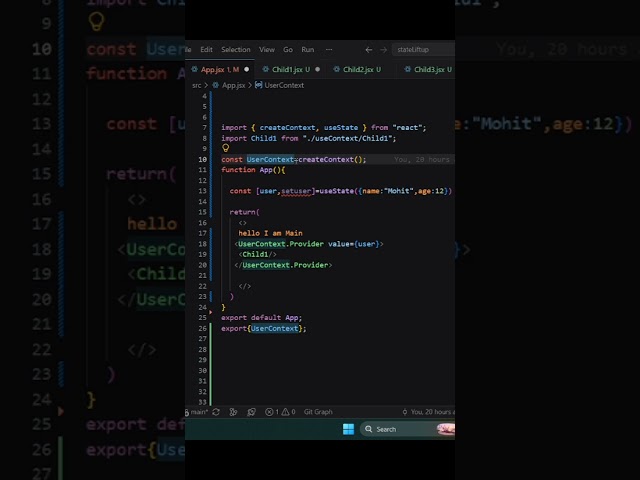
Task: Click the source control graph icon in the status bar
Action: (233, 412)
